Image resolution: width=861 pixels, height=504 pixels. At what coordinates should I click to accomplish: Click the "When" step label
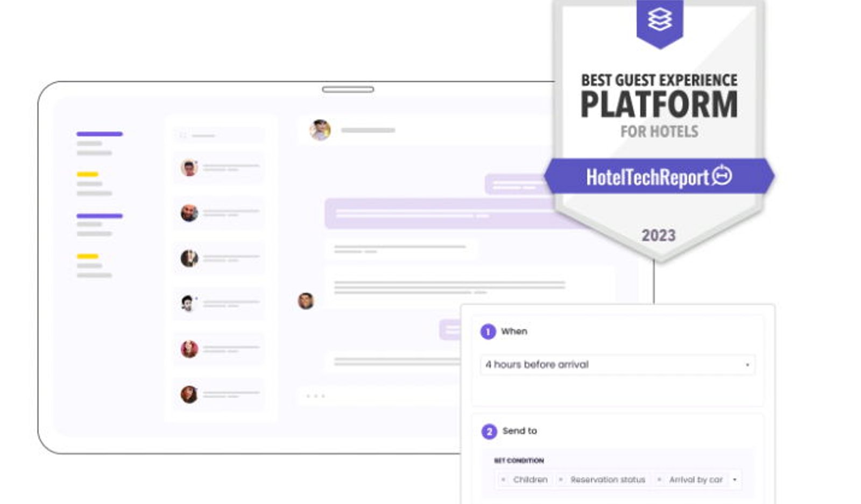tap(514, 331)
